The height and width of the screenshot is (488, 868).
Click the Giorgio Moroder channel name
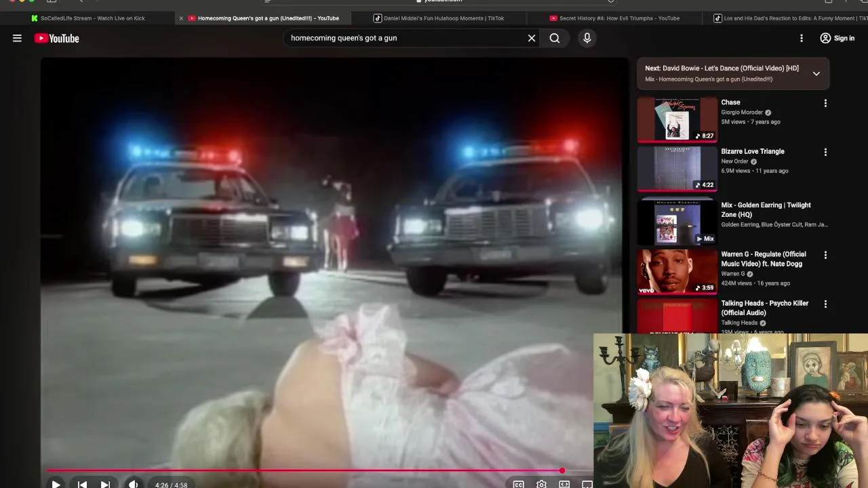click(742, 113)
